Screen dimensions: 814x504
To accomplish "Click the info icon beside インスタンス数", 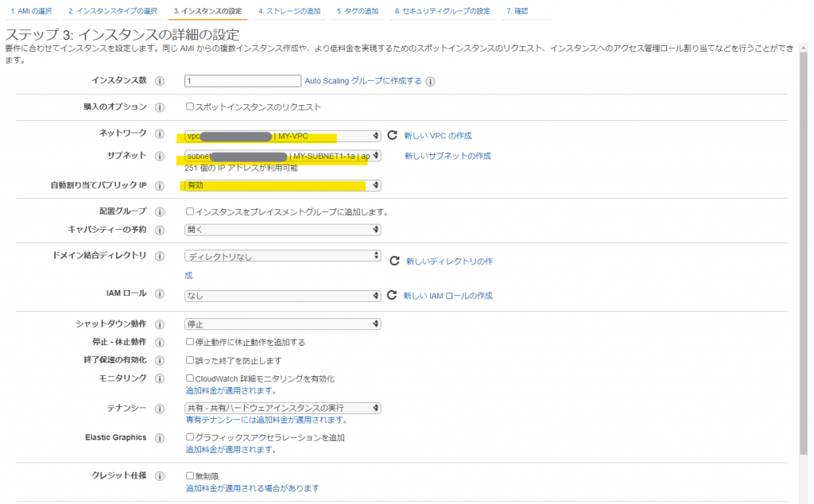I will tap(160, 81).
